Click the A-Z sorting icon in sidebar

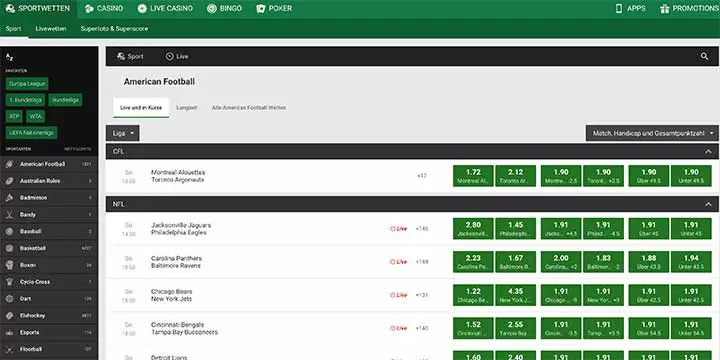tap(10, 57)
